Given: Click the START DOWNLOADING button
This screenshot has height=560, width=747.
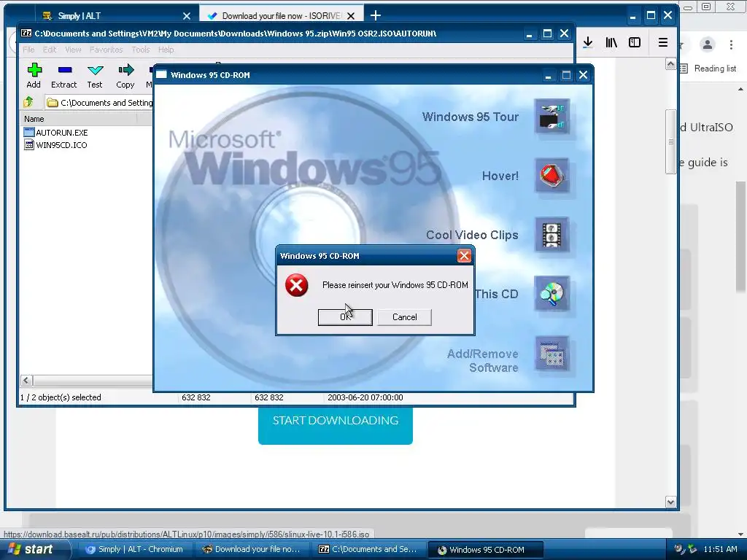Looking at the screenshot, I should (x=336, y=425).
